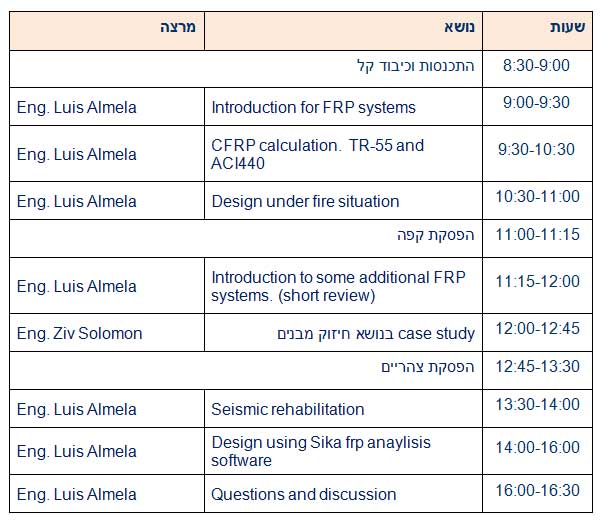The width and height of the screenshot is (602, 526).
Task: Select lecturer Eng. Ziv Solomon
Action: click(x=80, y=333)
